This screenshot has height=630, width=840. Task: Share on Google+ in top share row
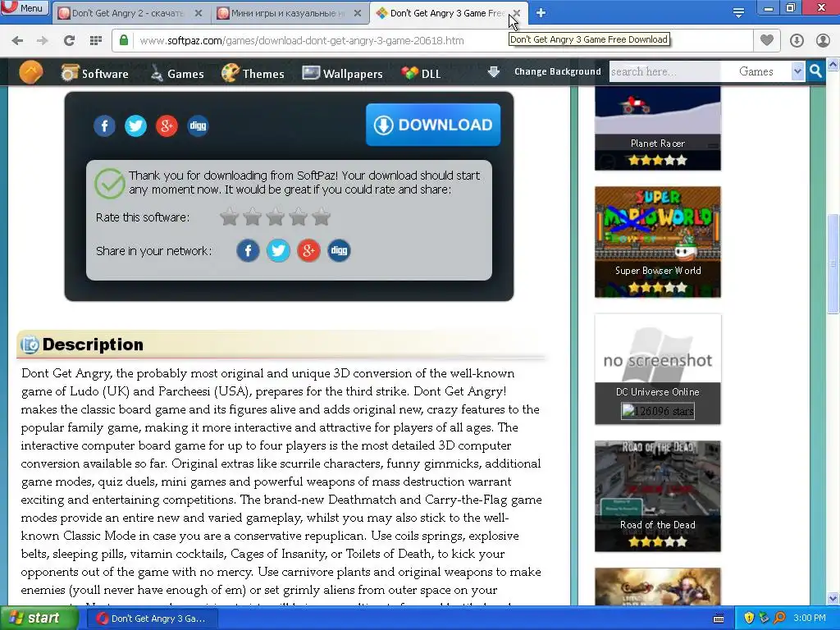tap(167, 126)
